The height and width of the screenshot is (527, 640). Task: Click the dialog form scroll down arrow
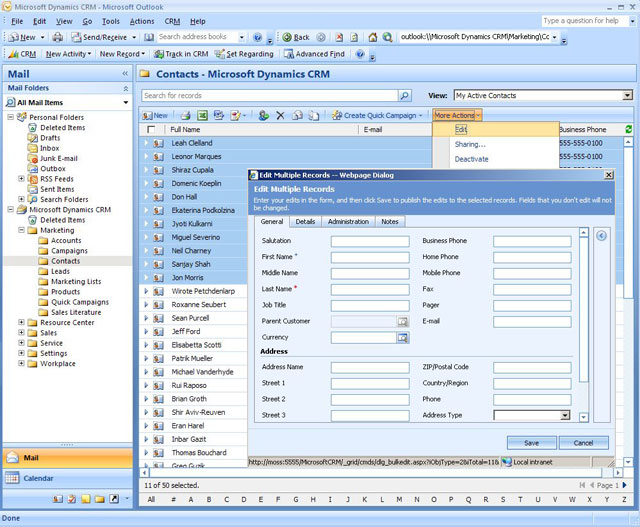click(584, 417)
